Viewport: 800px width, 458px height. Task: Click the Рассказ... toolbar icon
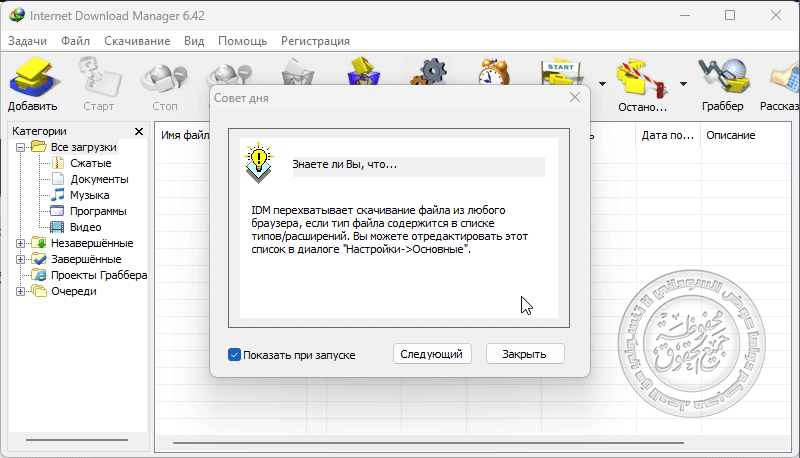(782, 84)
